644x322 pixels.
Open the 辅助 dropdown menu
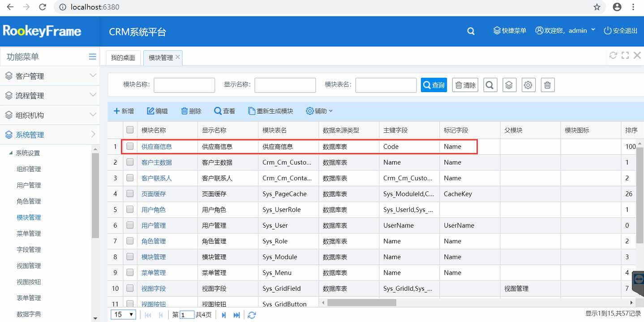point(319,111)
